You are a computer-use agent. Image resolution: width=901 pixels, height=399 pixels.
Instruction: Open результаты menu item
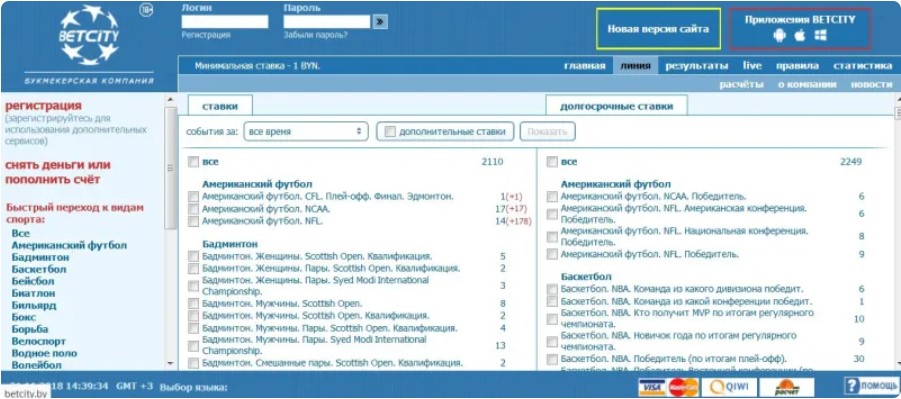[x=696, y=66]
